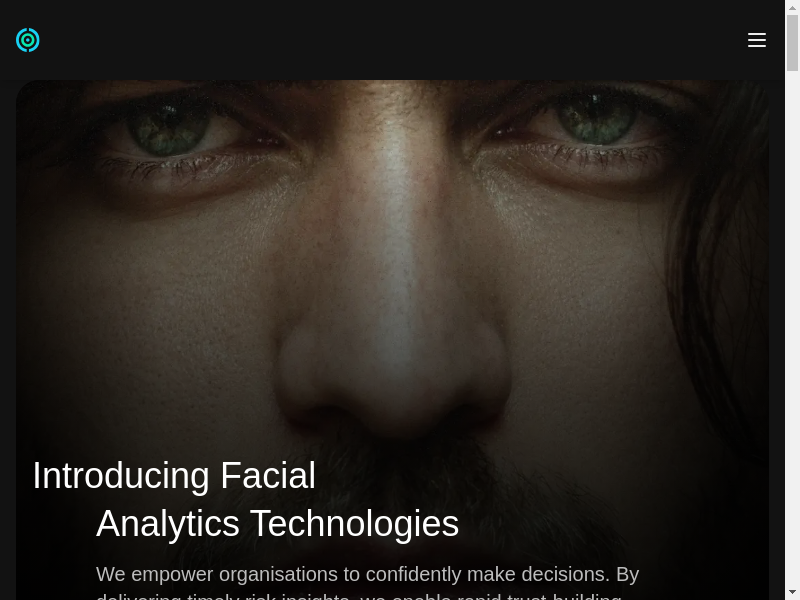Click the empty scrollbar track below thumb
This screenshot has height=600, width=800.
[792, 327]
